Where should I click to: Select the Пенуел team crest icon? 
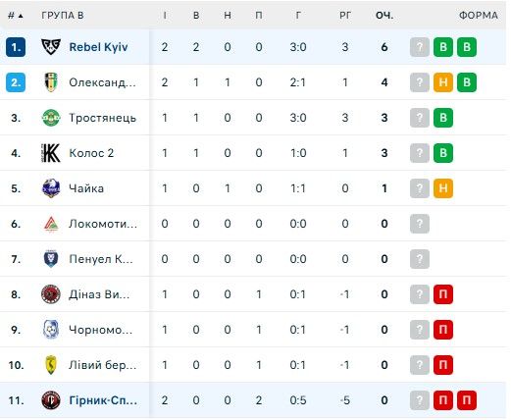(51, 259)
